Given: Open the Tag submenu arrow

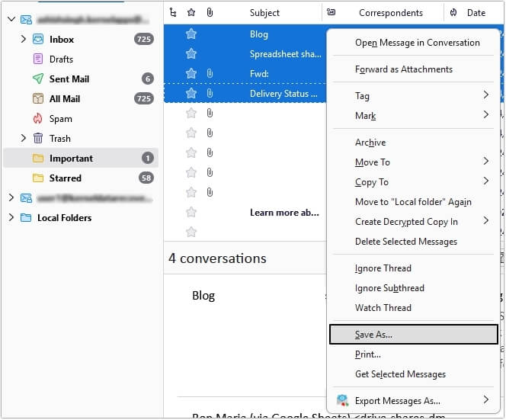Looking at the screenshot, I should 486,95.
